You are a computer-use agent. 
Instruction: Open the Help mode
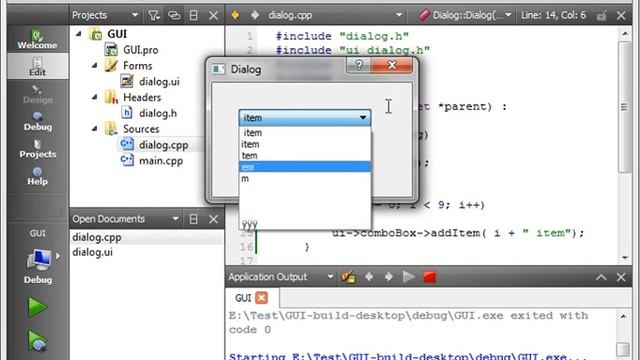[x=37, y=176]
